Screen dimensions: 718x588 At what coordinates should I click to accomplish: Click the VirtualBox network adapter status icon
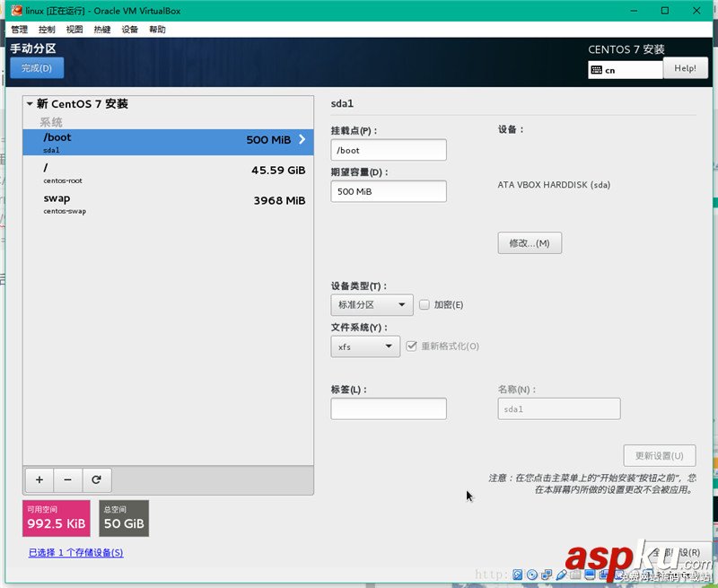click(x=547, y=575)
